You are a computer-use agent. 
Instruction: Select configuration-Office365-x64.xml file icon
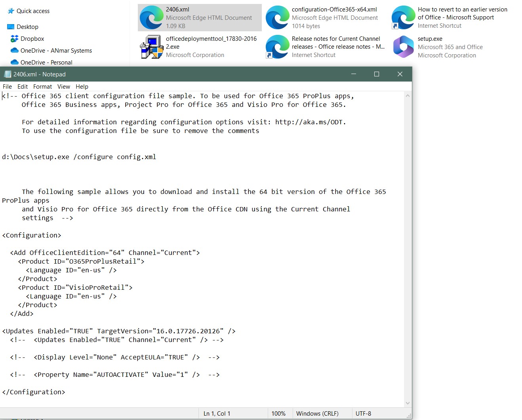pos(277,18)
